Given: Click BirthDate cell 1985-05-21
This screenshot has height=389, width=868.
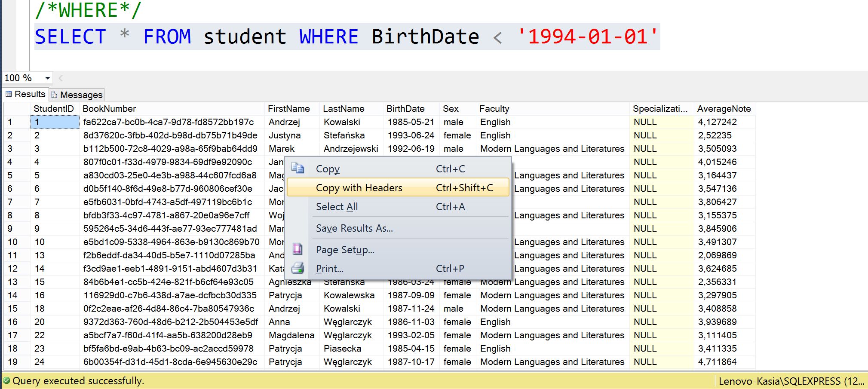Looking at the screenshot, I should point(411,122).
